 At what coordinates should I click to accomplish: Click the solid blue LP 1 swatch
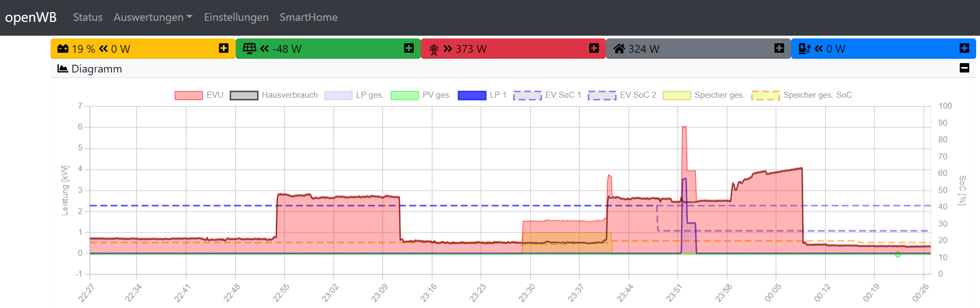tap(472, 96)
